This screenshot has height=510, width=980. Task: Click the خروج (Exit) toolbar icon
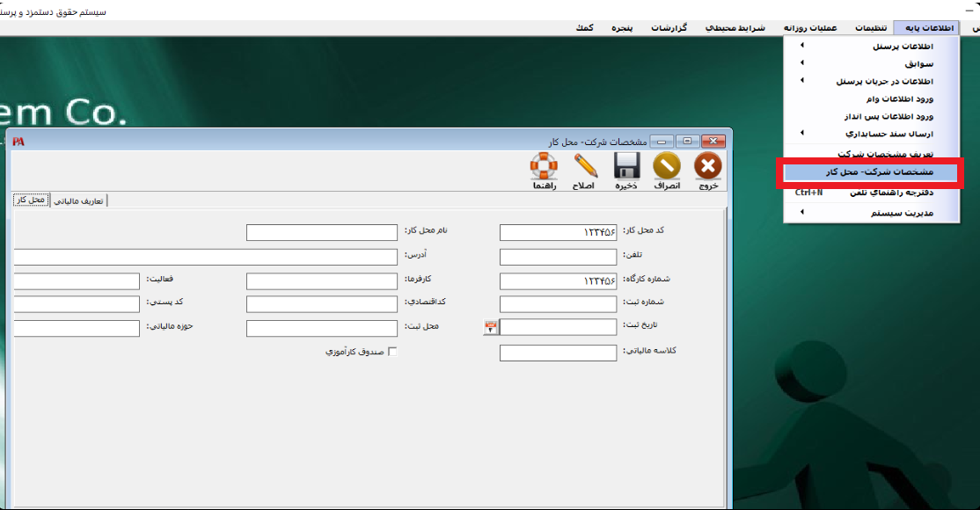click(708, 167)
